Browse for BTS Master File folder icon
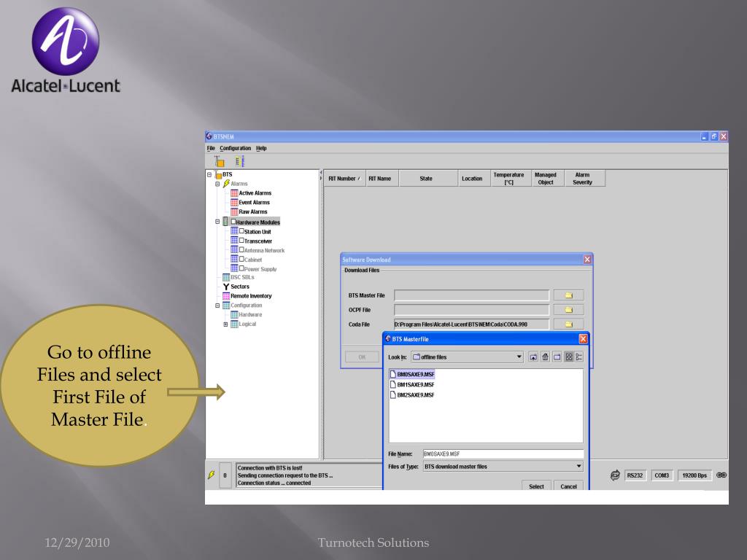Screen dimensions: 747x560 click(x=568, y=295)
